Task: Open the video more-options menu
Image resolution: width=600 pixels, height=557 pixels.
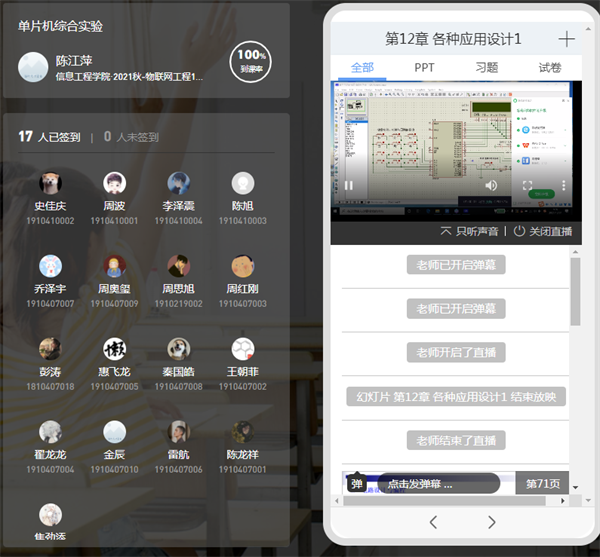Action: (563, 185)
